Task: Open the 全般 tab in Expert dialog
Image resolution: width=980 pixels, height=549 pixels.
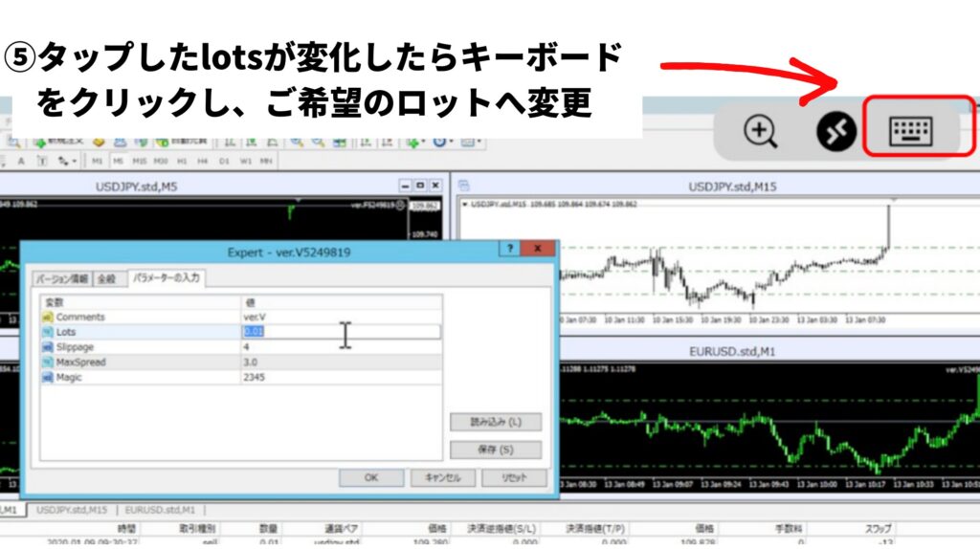Action: [109, 279]
